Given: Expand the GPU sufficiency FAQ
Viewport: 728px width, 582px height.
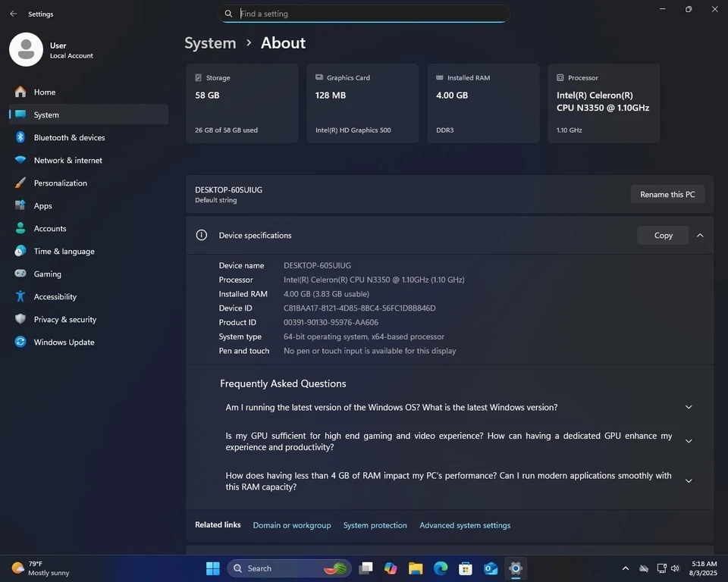Looking at the screenshot, I should click(x=688, y=440).
